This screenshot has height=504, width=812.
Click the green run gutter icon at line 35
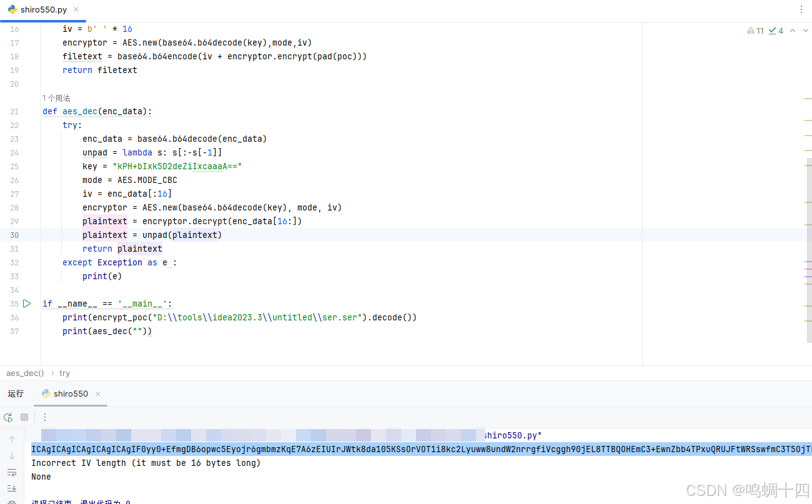(27, 304)
